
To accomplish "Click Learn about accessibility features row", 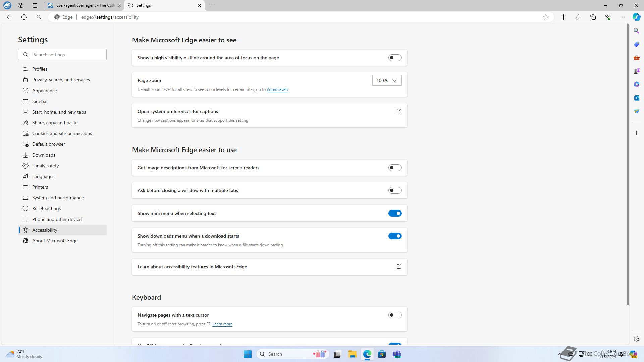I will point(270,267).
